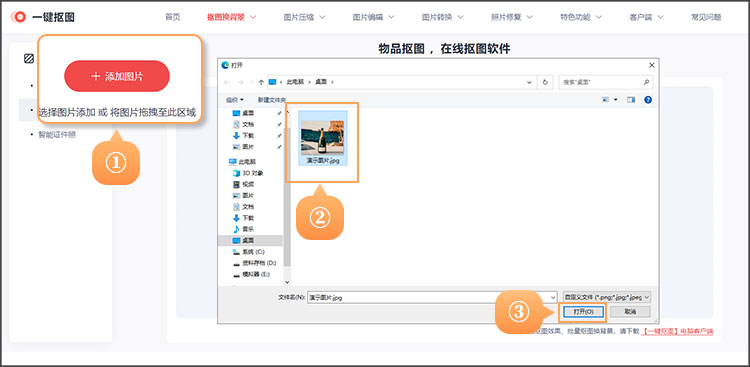This screenshot has height=367, width=750.
Task: Open the 一键抠图 电脑客户端 download link
Action: [677, 331]
